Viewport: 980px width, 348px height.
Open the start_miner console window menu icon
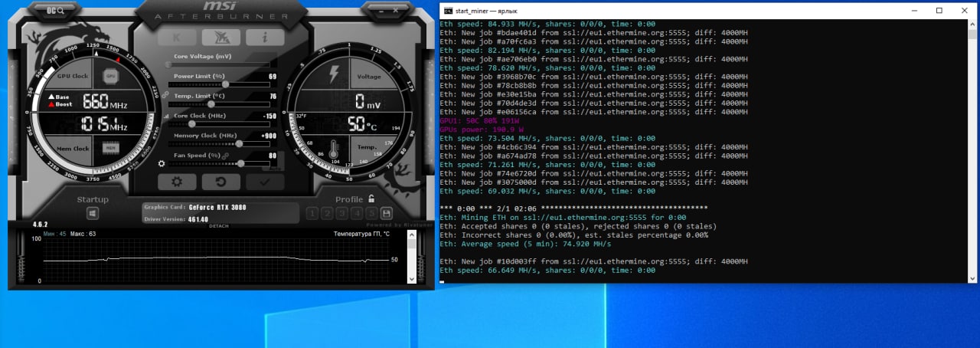coord(447,10)
